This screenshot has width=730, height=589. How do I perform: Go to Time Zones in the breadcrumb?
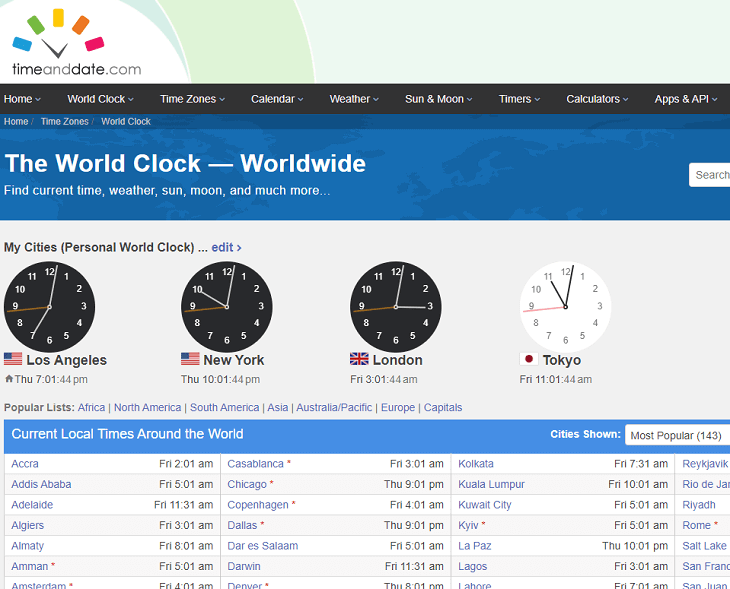pyautogui.click(x=64, y=122)
